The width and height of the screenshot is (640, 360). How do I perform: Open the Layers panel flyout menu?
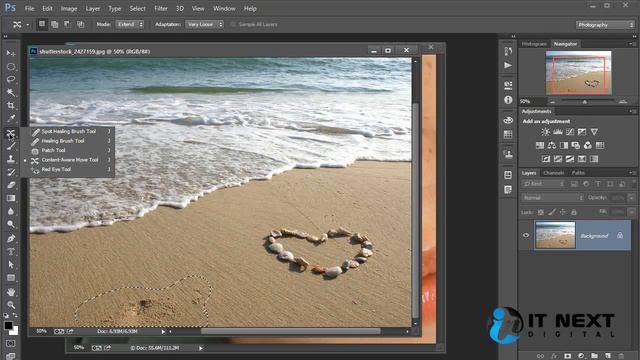coord(632,173)
